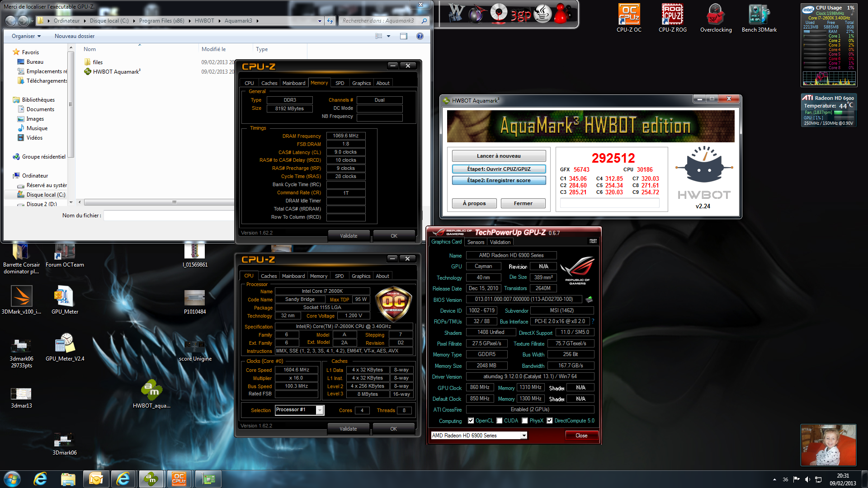The width and height of the screenshot is (868, 488).
Task: Switch to the SPD tab in upper CPU-Z
Action: (x=340, y=83)
